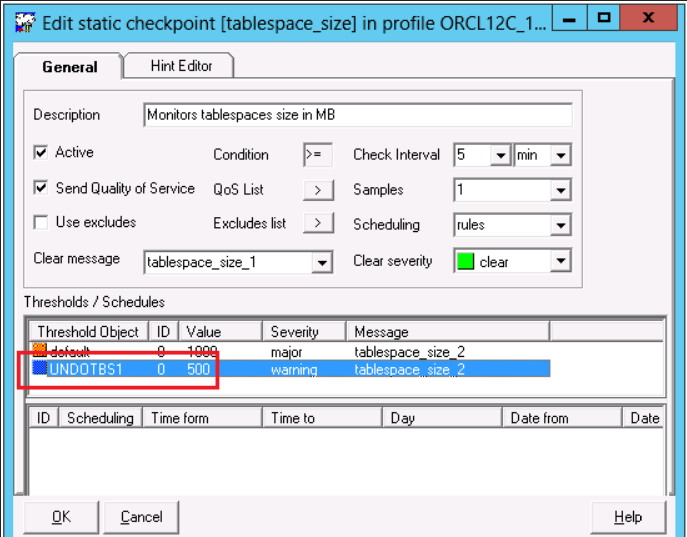The height and width of the screenshot is (537, 687).
Task: Click the Description text field
Action: 358,115
